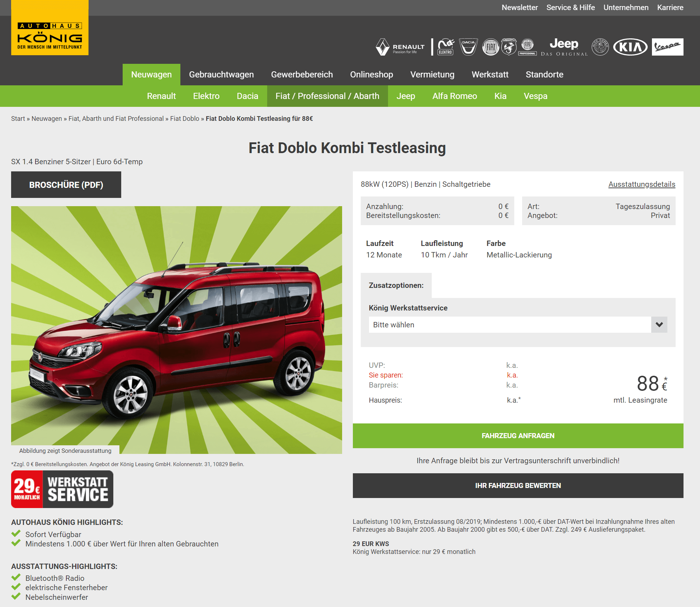
Task: Expand the König Werkstattservice dropdown arrow
Action: [659, 324]
